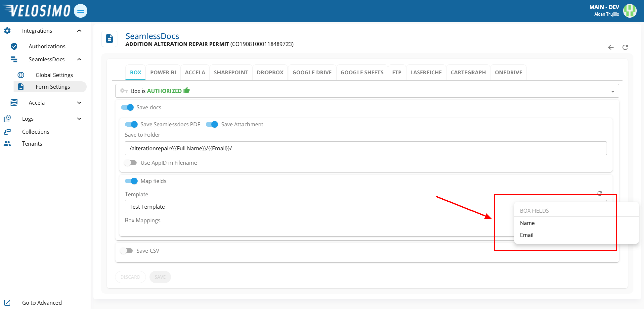Toggle the Save Attachment switch
Image resolution: width=644 pixels, height=309 pixels.
coord(212,124)
